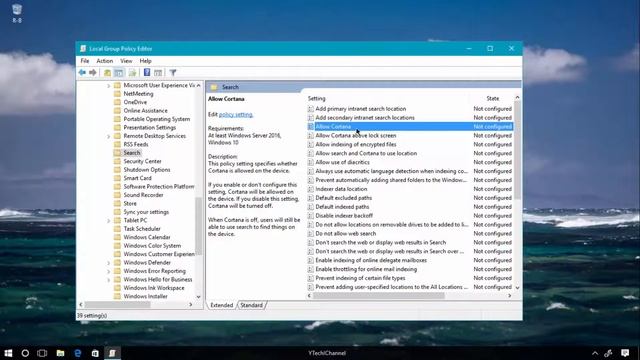640x360 pixels.
Task: Open File Explorer from the taskbar
Action: coord(60,353)
